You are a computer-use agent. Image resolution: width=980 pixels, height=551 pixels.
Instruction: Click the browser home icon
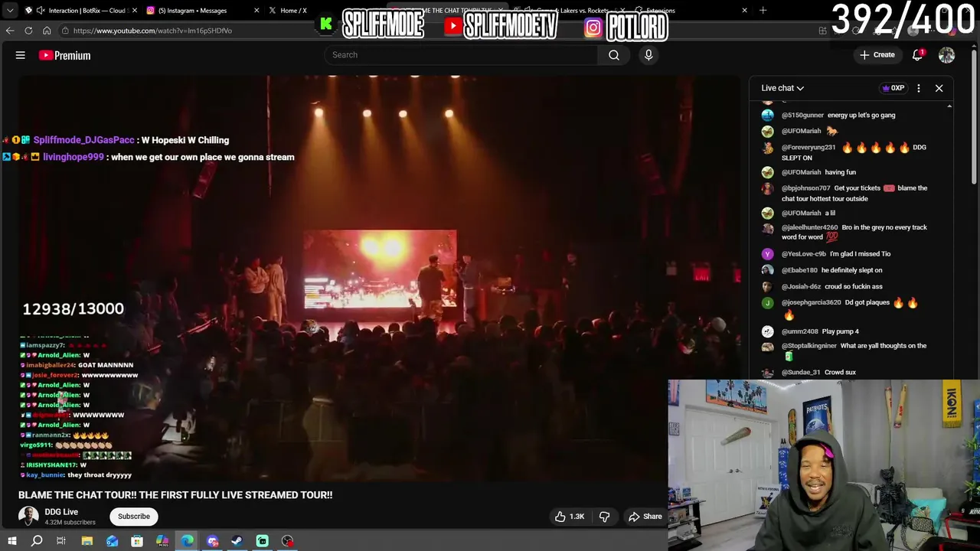[x=47, y=31]
